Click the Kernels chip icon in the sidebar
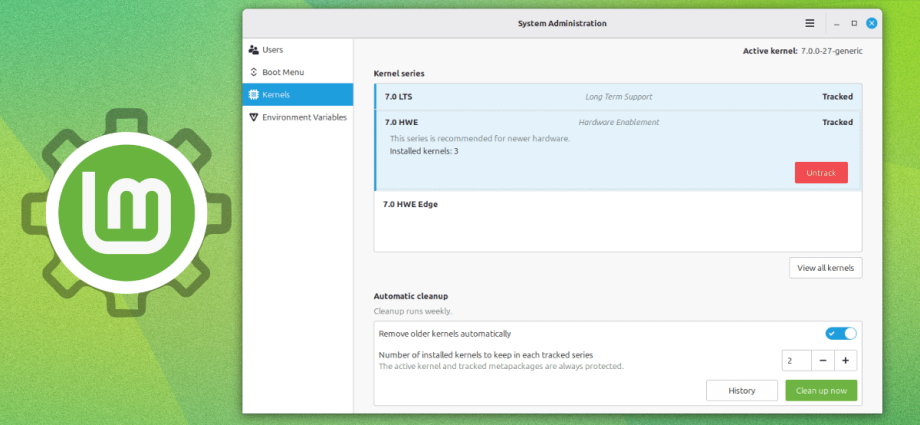 (253, 95)
